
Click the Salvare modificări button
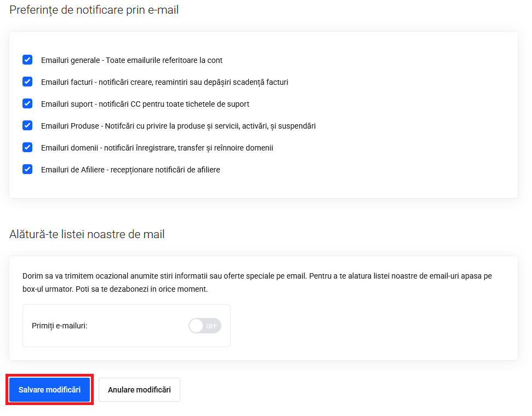[49, 390]
